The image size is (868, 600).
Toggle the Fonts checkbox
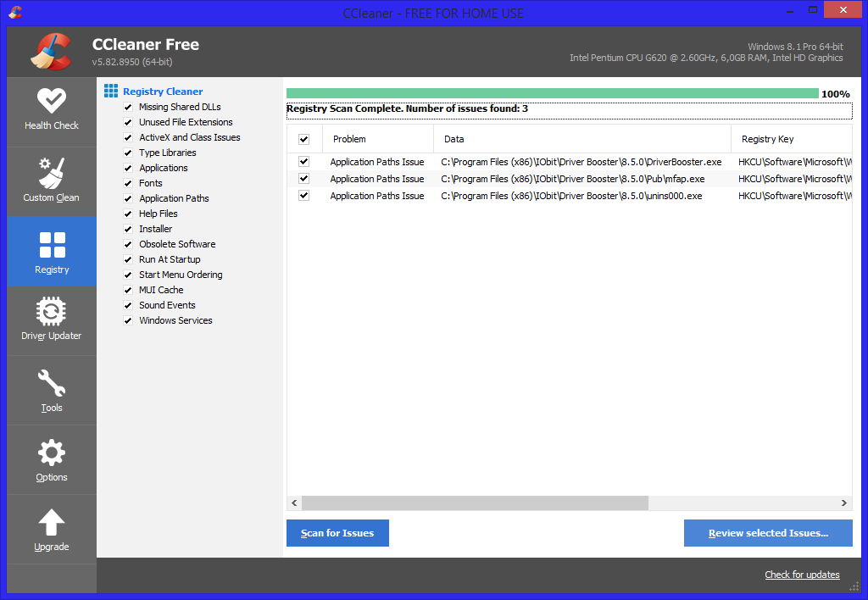[128, 183]
